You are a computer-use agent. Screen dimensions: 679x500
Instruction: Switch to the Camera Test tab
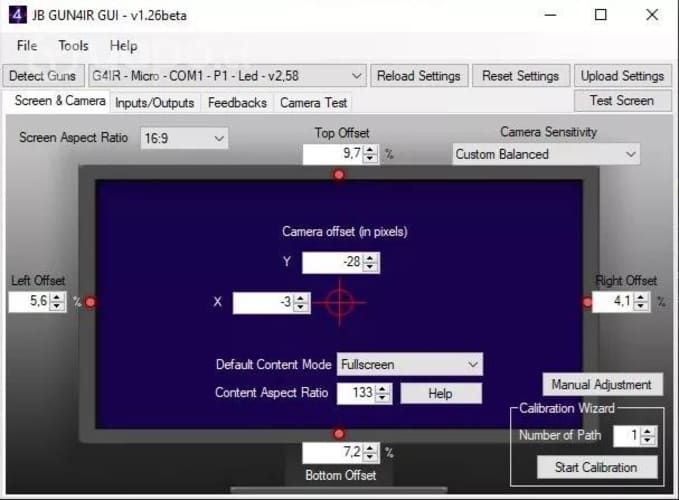(313, 102)
